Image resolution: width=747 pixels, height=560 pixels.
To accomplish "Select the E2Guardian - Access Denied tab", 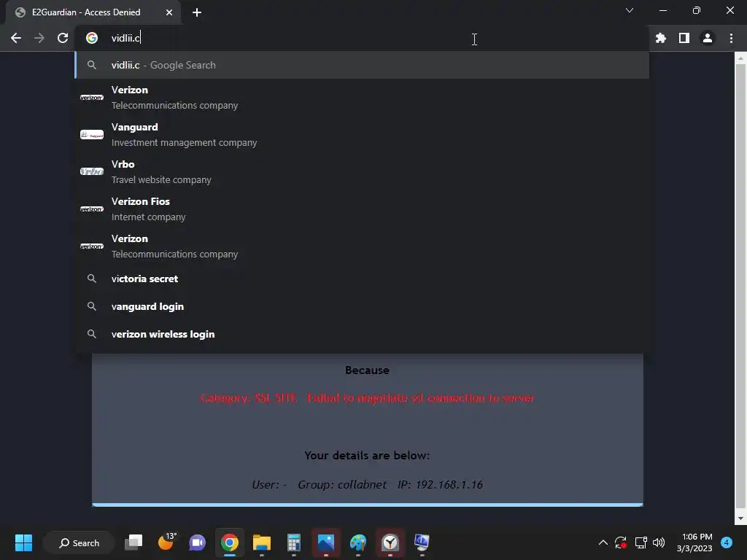I will coord(93,12).
